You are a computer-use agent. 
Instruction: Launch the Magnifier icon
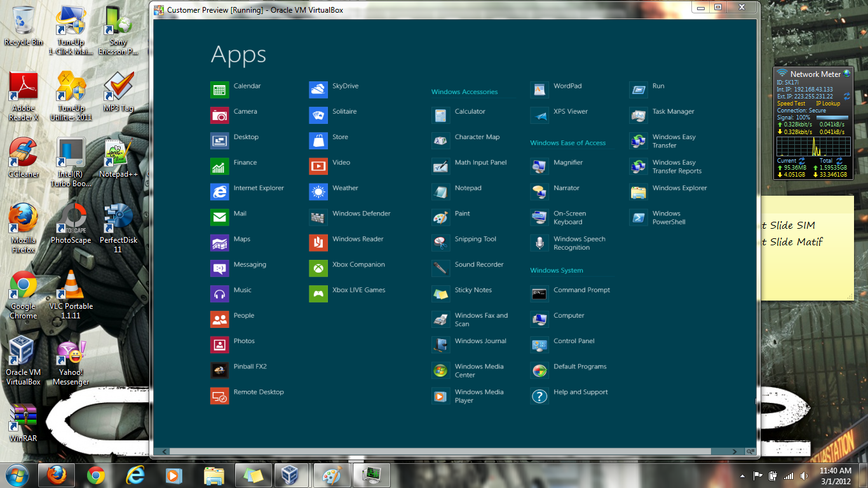tap(539, 166)
